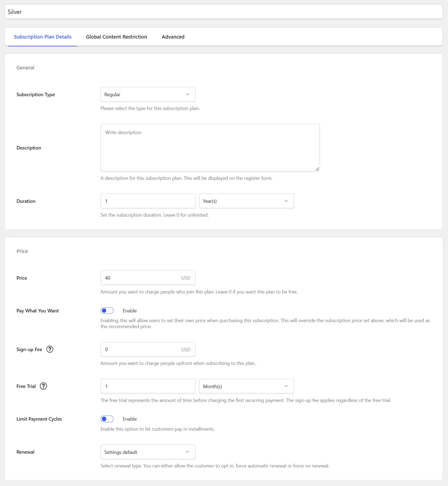Click the Description field label
The height and width of the screenshot is (486, 448).
[29, 148]
